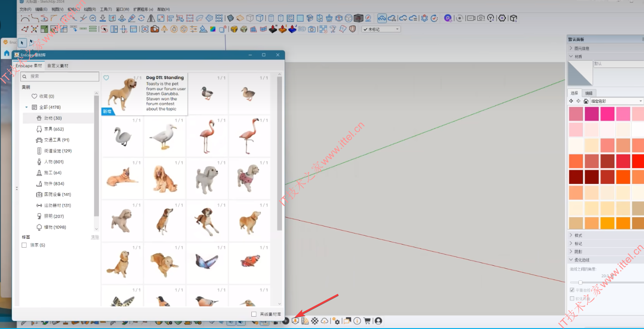Screen dimensions: 644x329
Task: Expand the 标记 panel section
Action: (x=605, y=244)
